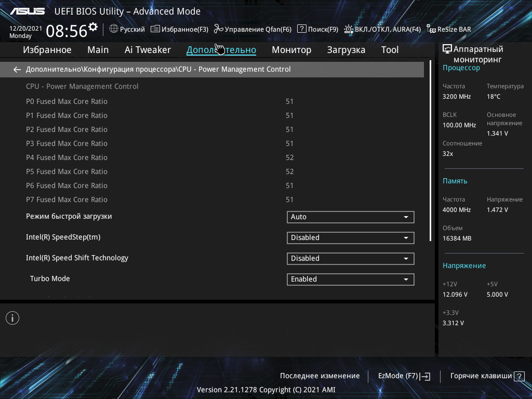Click the 1.472 V memory voltage value

(x=497, y=210)
